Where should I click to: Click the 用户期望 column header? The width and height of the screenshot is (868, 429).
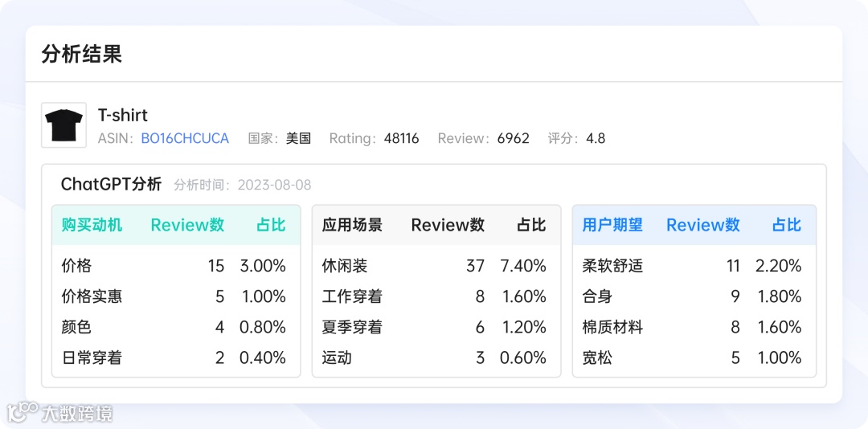[612, 225]
